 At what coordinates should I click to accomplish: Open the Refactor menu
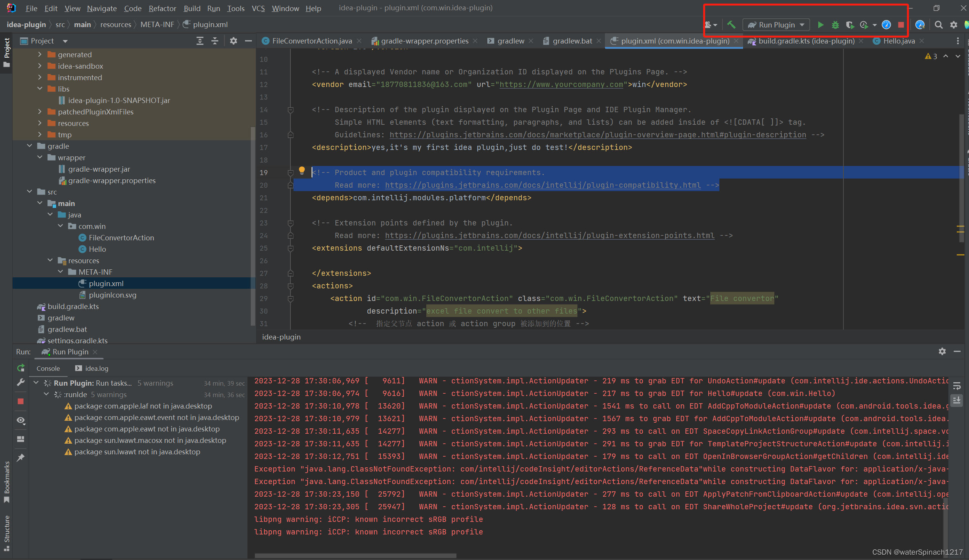click(x=162, y=8)
